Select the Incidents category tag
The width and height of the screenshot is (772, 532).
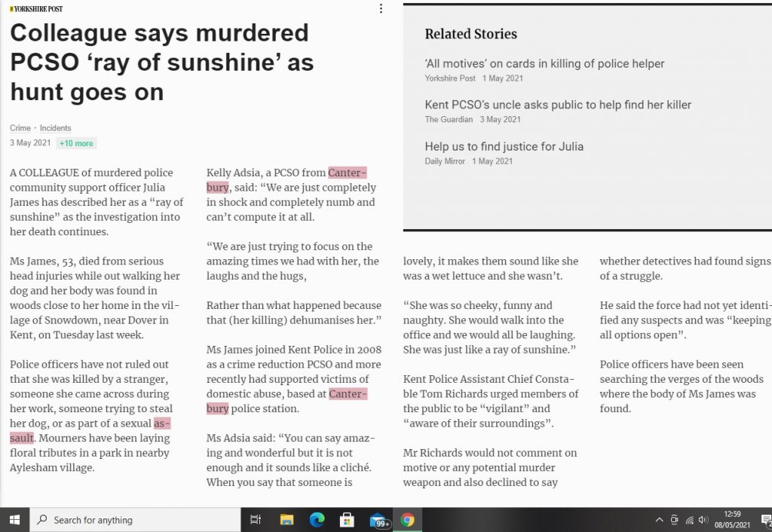[55, 128]
